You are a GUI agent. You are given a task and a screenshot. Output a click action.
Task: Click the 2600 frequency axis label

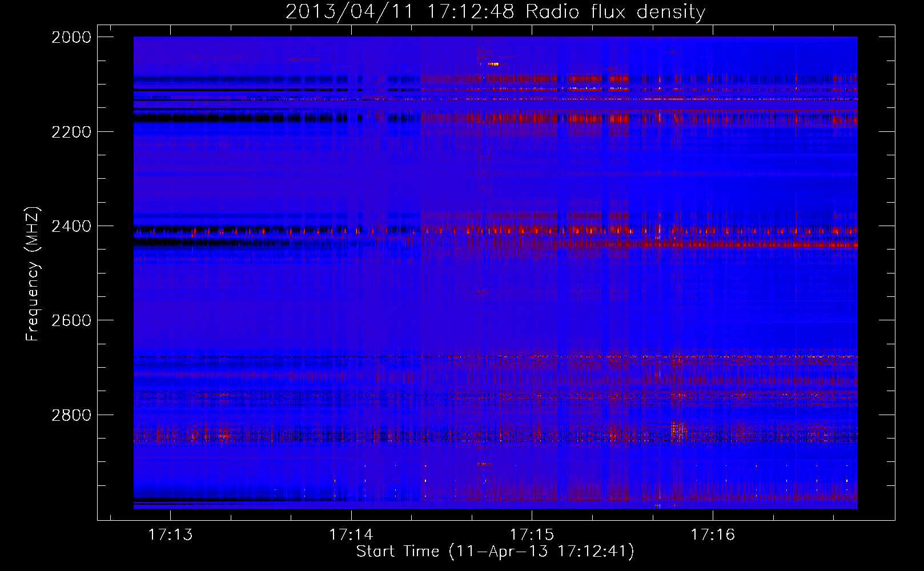[71, 320]
